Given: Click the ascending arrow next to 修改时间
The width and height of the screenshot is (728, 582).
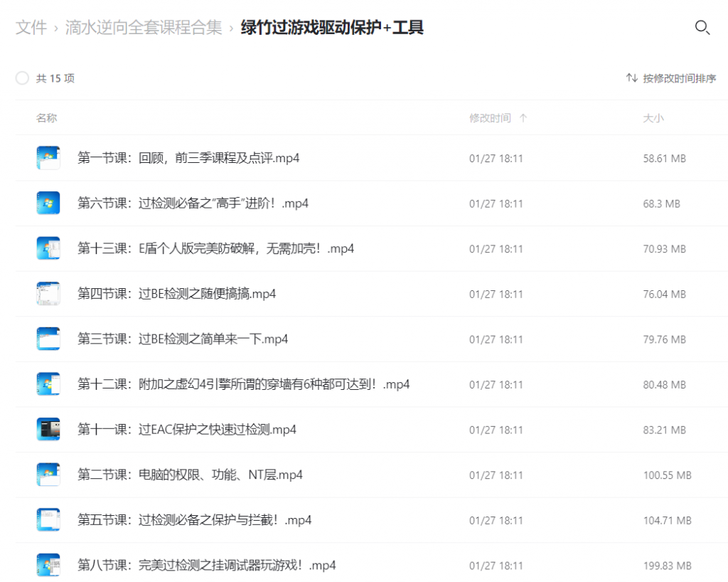Looking at the screenshot, I should pyautogui.click(x=523, y=118).
